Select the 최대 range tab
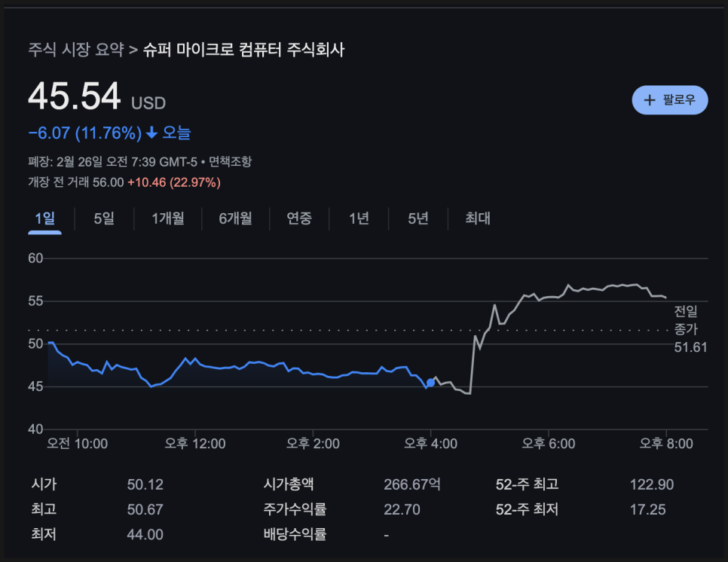 coord(478,218)
